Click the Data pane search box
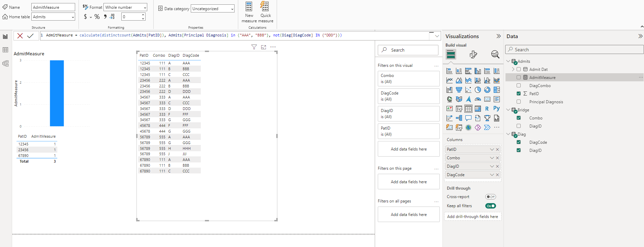The height and width of the screenshot is (247, 644). click(x=574, y=50)
